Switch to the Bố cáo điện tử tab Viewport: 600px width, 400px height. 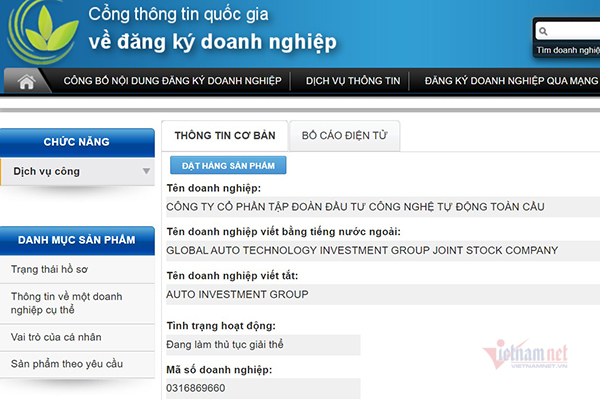344,135
